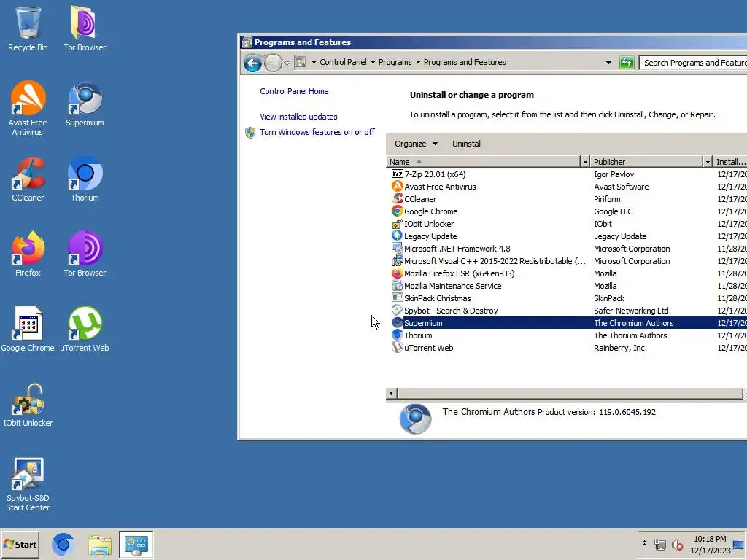This screenshot has width=747, height=560.
Task: Click the Control Panel breadcrumb
Action: pos(343,62)
